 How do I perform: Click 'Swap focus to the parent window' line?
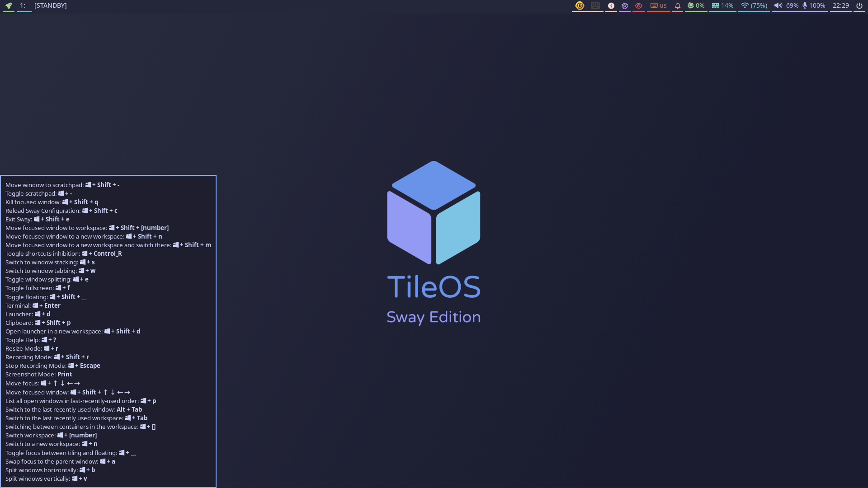pyautogui.click(x=60, y=461)
